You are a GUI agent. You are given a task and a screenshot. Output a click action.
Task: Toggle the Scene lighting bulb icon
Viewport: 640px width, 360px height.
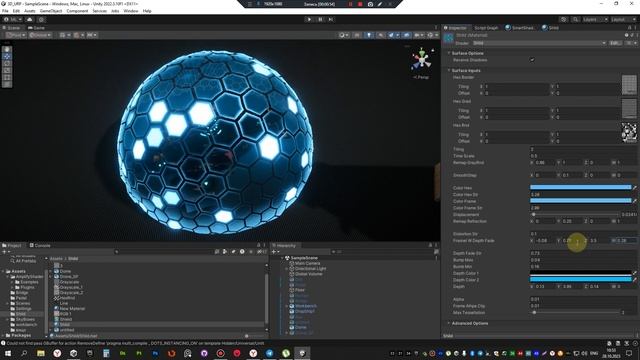pyautogui.click(x=369, y=35)
